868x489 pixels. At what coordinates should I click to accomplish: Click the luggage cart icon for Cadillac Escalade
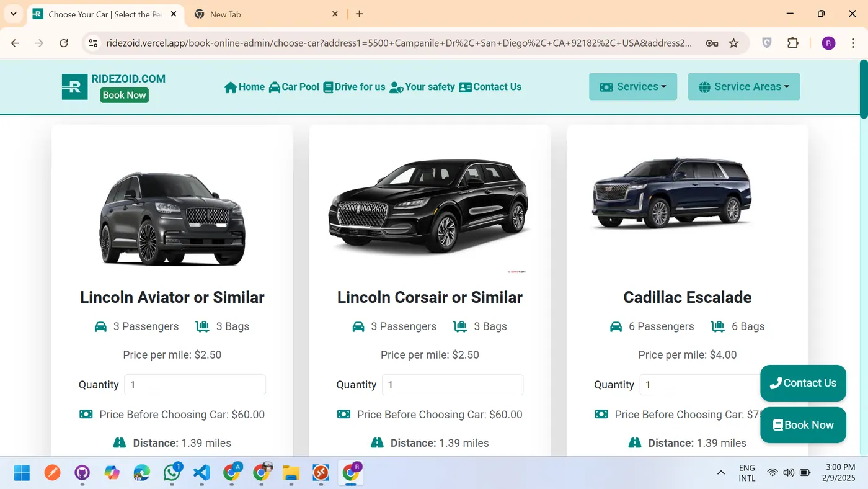point(717,326)
